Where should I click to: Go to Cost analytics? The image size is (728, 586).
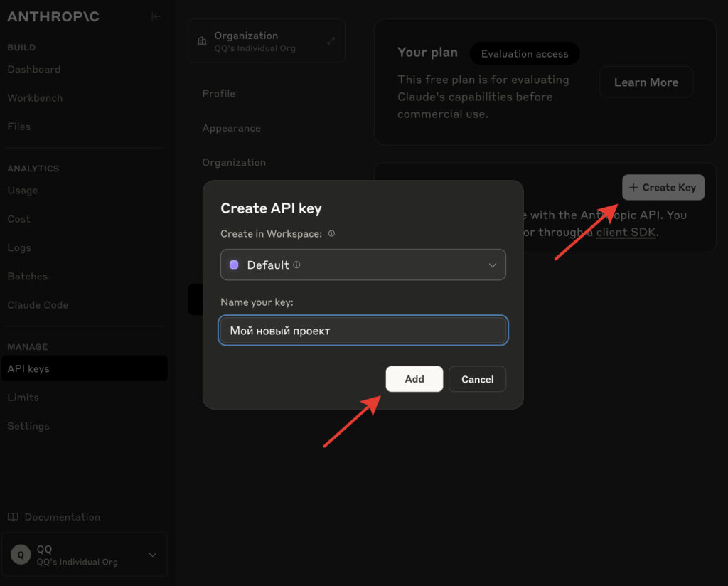pos(18,219)
